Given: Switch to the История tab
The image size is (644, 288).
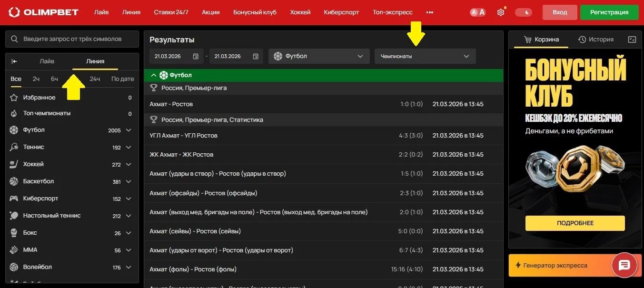Looking at the screenshot, I should click(596, 39).
